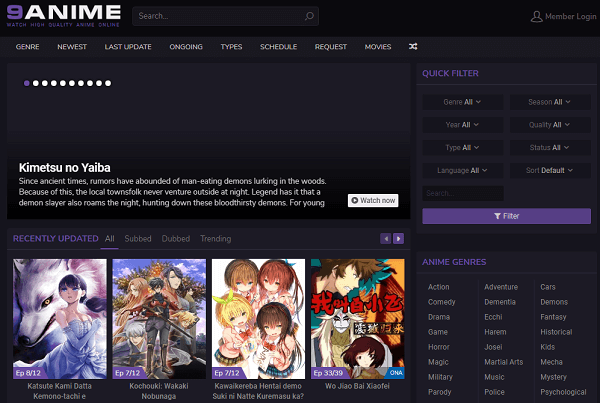Select the Mecha genre
Image resolution: width=600 pixels, height=403 pixels.
pos(551,362)
